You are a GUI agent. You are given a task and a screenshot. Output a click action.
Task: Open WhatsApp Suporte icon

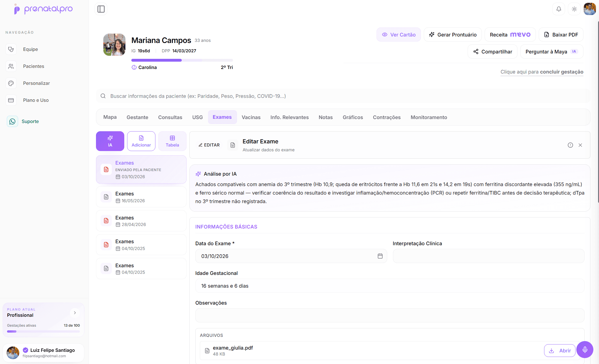pos(12,121)
